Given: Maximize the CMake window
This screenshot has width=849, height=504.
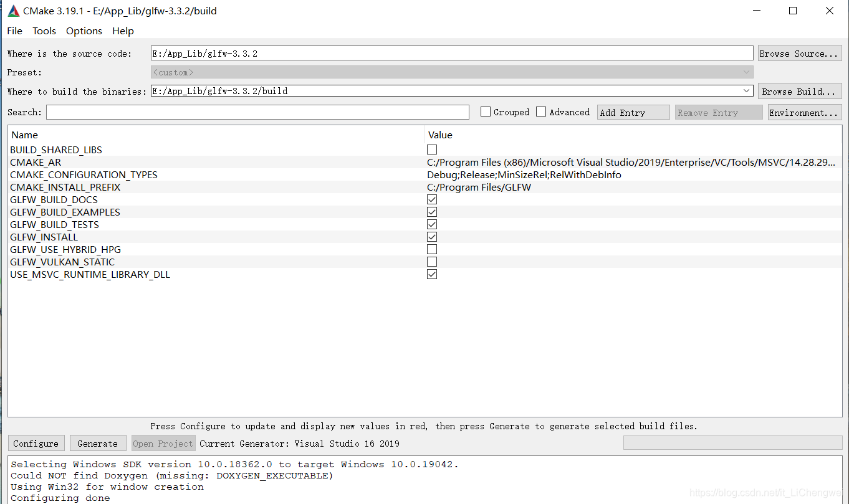Looking at the screenshot, I should [x=793, y=11].
